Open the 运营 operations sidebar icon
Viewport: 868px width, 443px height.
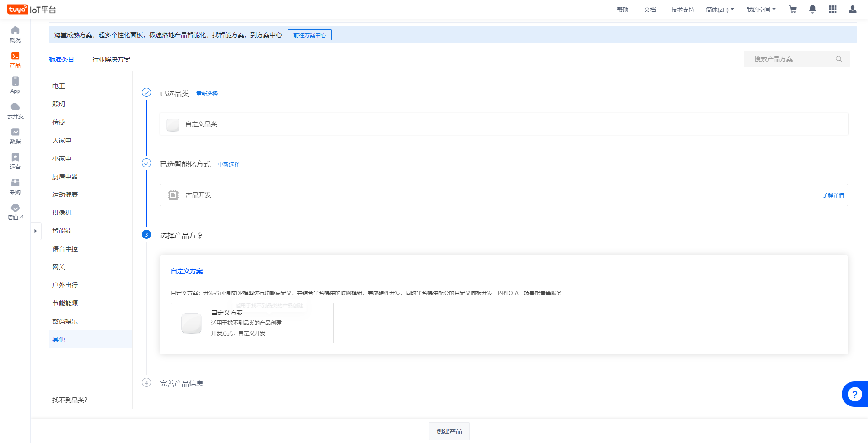15,161
